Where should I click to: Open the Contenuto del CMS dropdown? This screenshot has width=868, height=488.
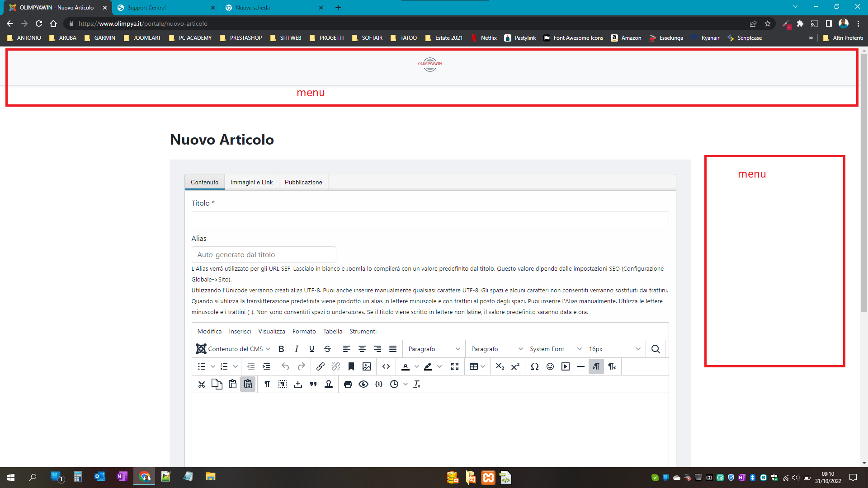click(x=233, y=349)
